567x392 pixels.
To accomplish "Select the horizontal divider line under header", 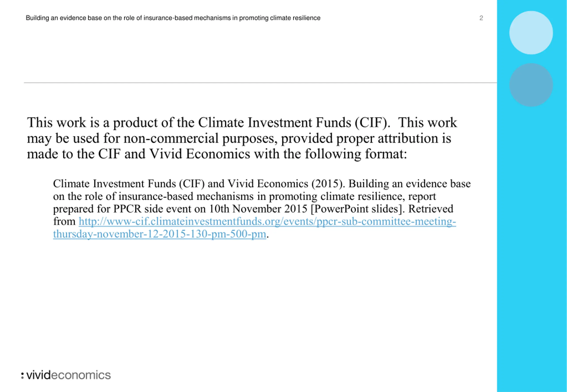I will [x=260, y=83].
